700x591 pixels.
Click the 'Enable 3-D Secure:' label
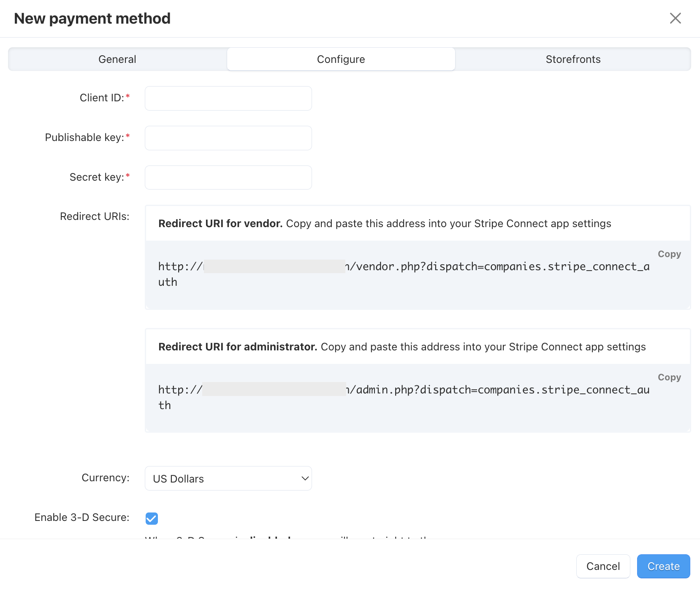pyautogui.click(x=82, y=518)
